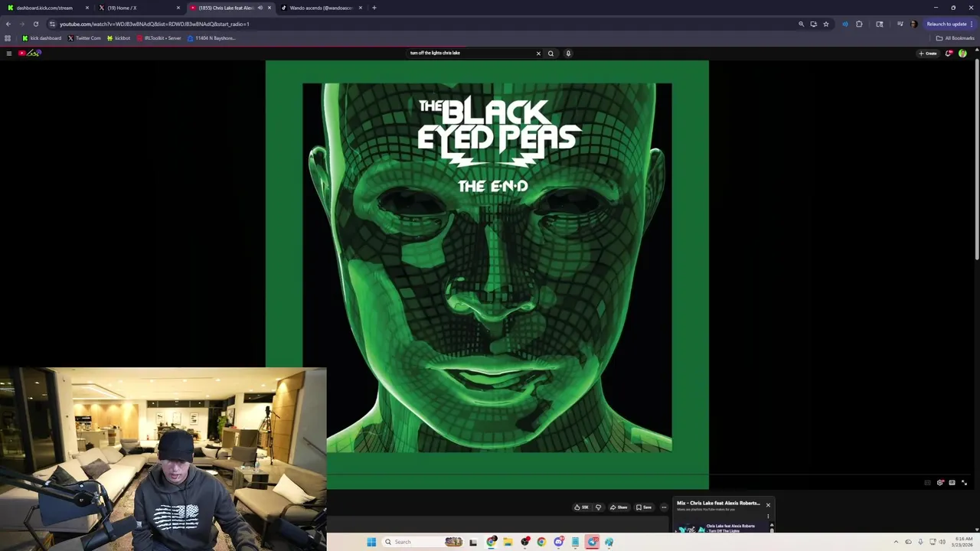Open File Explorer from taskbar
This screenshot has width=980, height=551.
tap(508, 542)
